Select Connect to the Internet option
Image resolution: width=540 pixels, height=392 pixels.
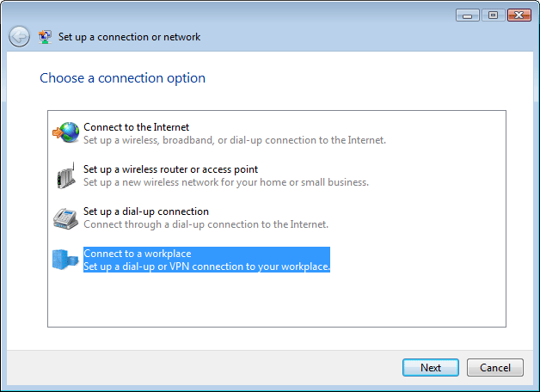(x=137, y=127)
